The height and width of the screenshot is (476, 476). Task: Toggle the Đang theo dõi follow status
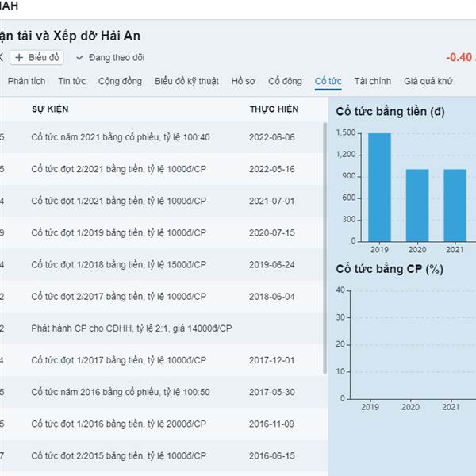tap(110, 57)
